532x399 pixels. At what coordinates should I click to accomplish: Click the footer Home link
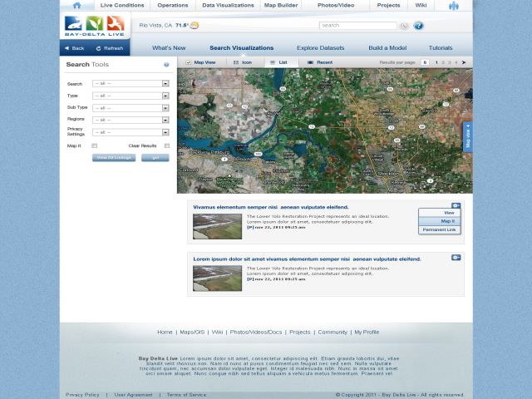[165, 332]
